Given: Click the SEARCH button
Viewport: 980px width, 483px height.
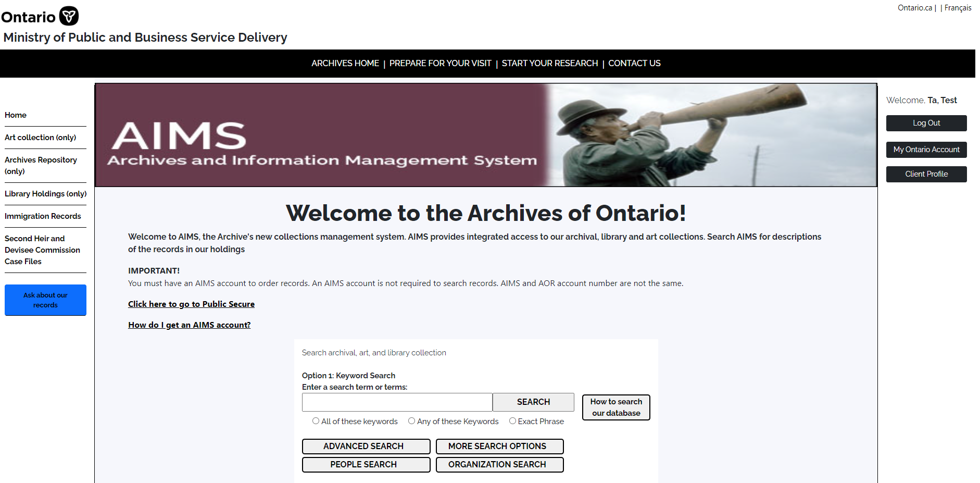Looking at the screenshot, I should 533,402.
